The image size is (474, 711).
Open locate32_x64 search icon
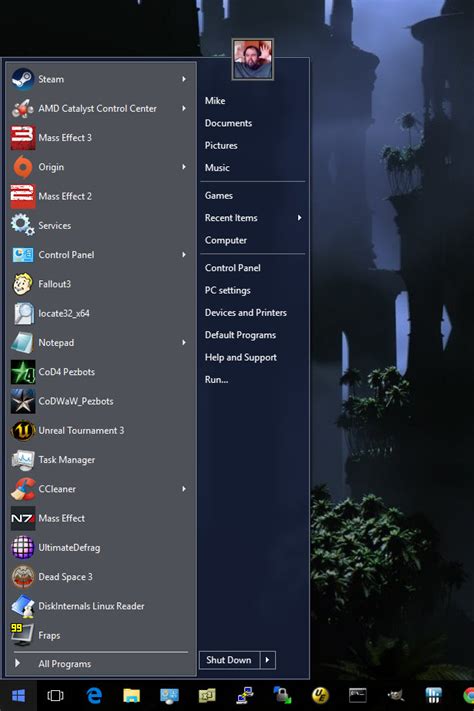[x=23, y=313]
